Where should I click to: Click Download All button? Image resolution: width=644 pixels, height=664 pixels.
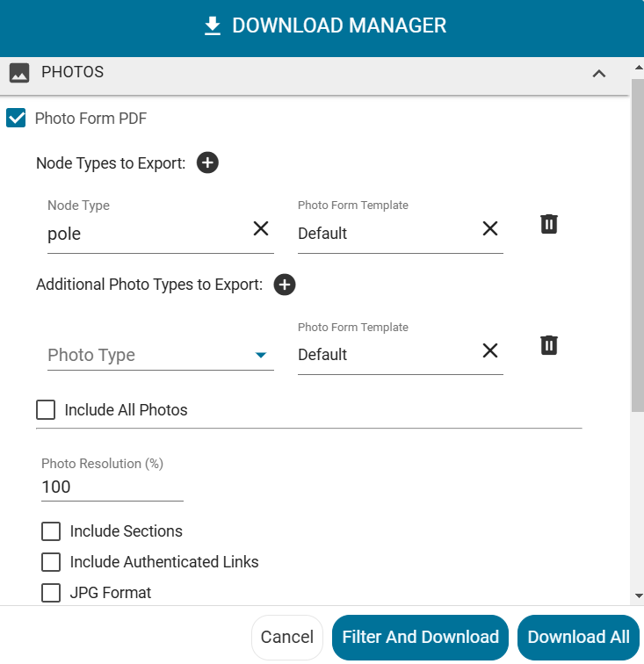point(578,637)
